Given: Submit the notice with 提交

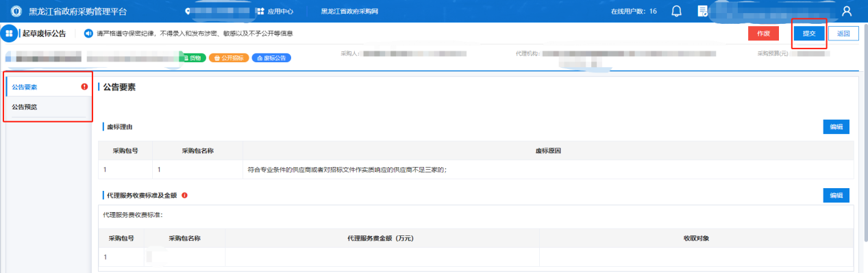Looking at the screenshot, I should [808, 34].
